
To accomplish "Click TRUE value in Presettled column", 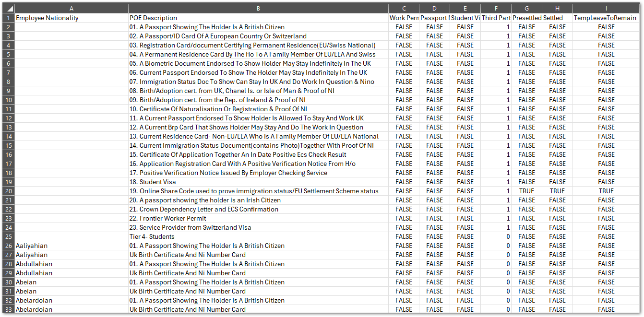I will tap(526, 191).
